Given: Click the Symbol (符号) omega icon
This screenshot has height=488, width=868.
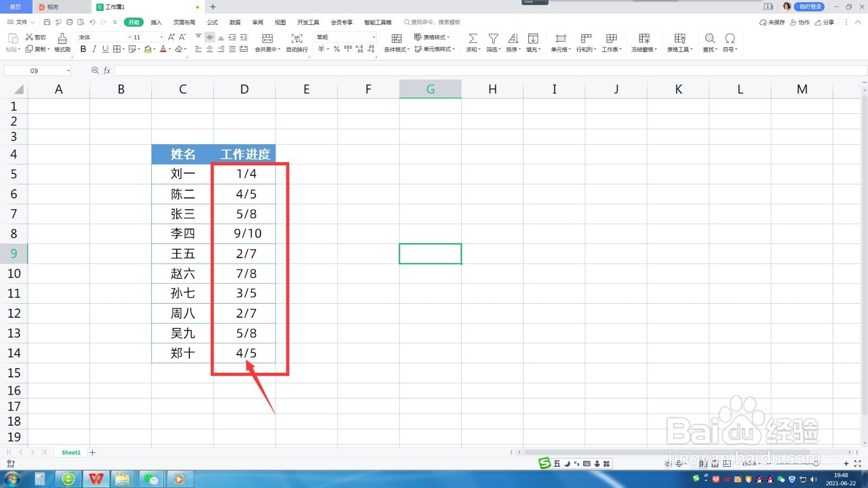Looking at the screenshot, I should pyautogui.click(x=730, y=38).
